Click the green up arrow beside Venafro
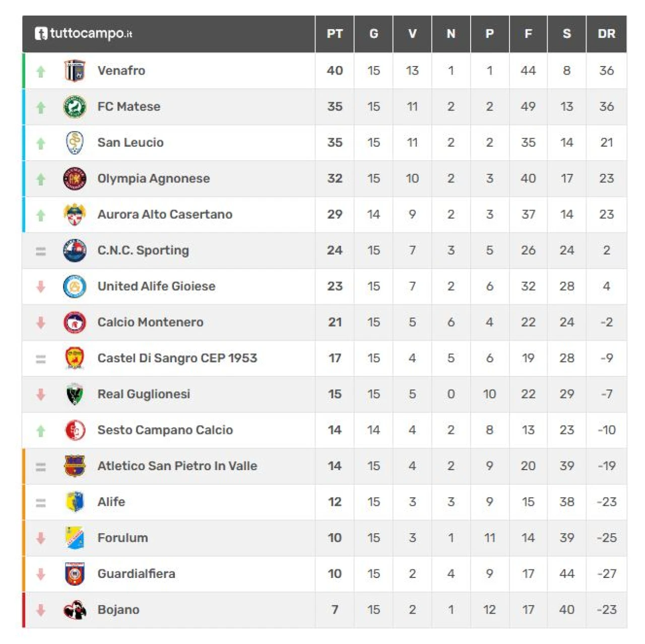The width and height of the screenshot is (645, 644). click(x=41, y=72)
